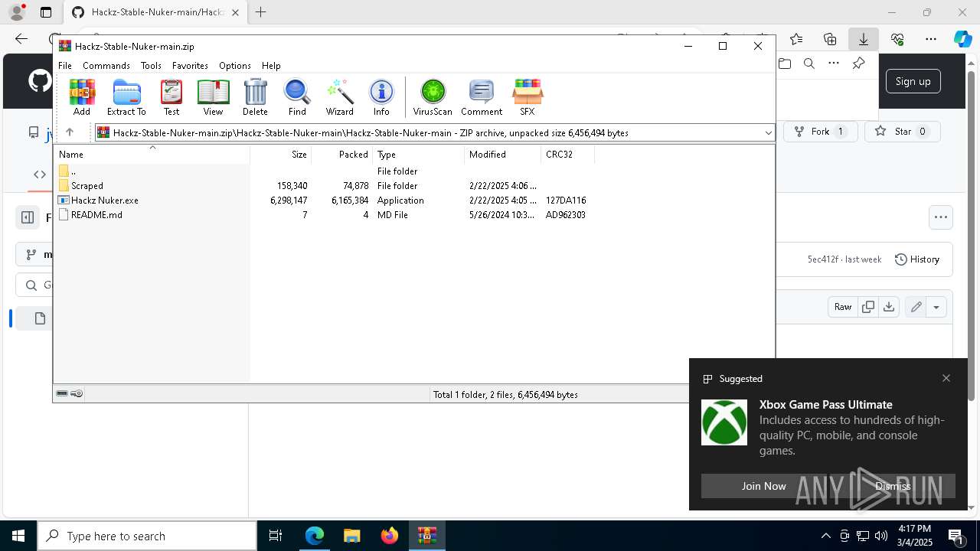
Task: Copy raw file contents icon
Action: point(867,307)
